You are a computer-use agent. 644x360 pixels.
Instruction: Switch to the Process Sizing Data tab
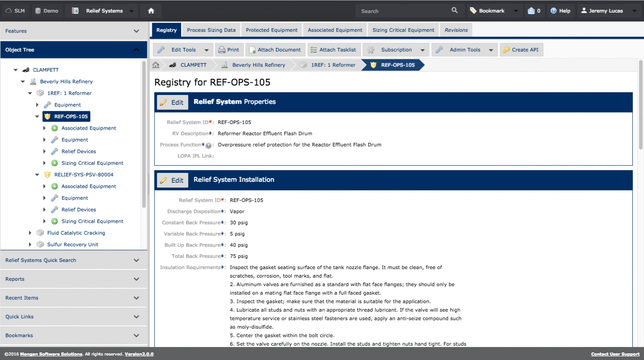(211, 30)
